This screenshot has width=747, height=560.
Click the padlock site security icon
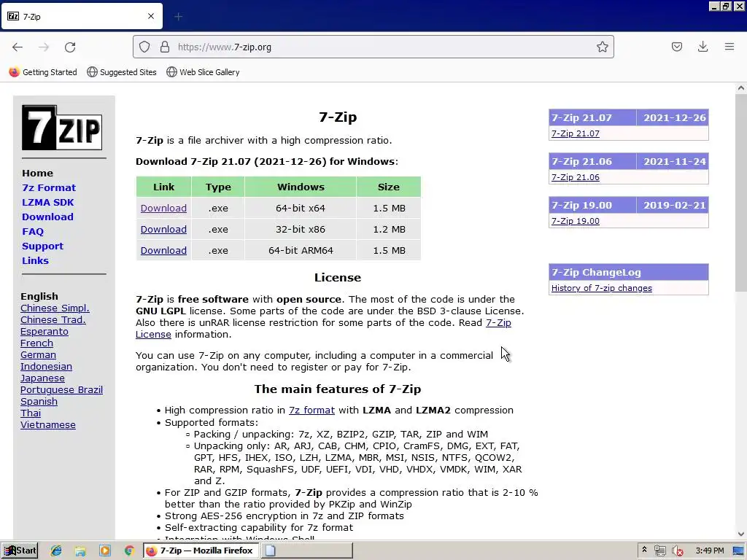coord(165,47)
